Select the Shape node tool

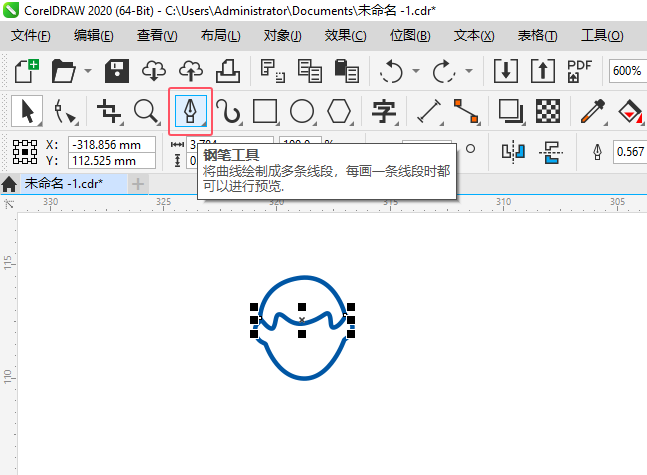pos(65,111)
